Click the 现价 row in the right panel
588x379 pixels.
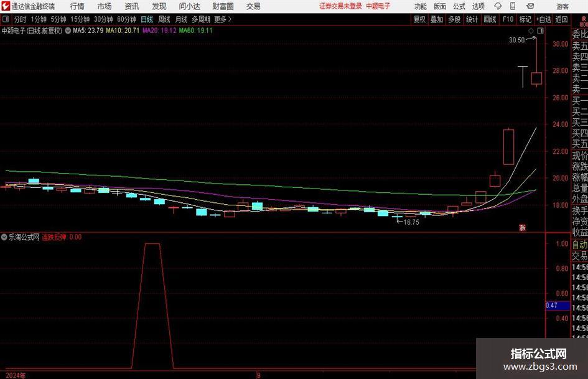pos(580,156)
